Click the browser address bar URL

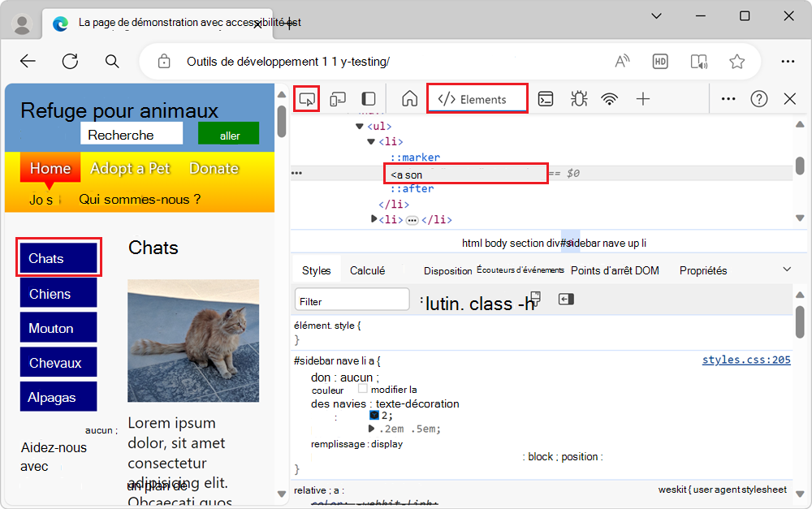pos(288,62)
